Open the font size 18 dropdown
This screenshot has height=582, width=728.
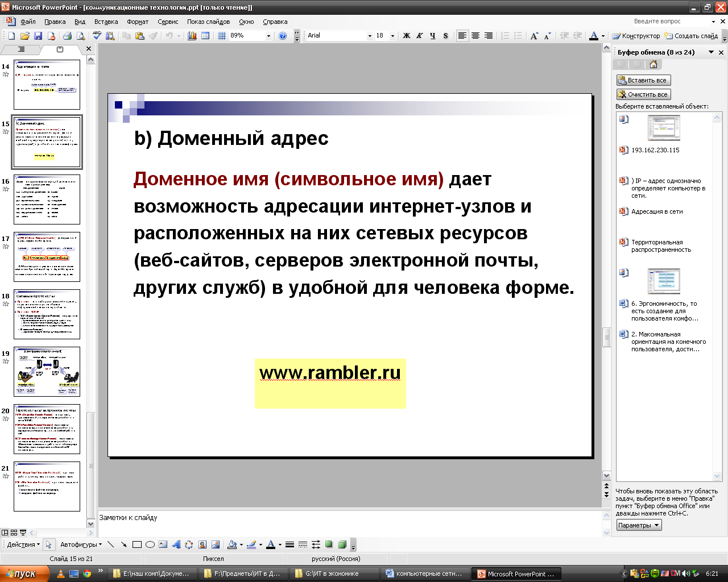(392, 36)
